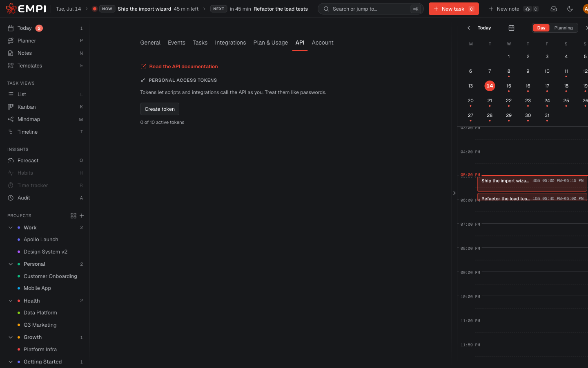The height and width of the screenshot is (368, 588).
Task: Select July 22 in mini calendar
Action: coord(509,101)
